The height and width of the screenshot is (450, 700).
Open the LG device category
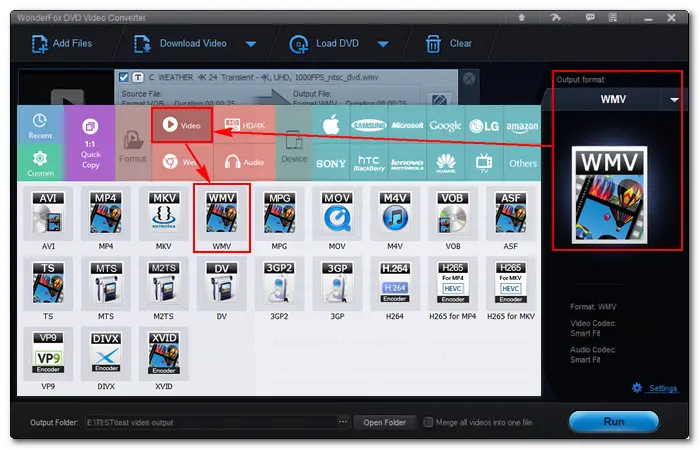(x=484, y=125)
